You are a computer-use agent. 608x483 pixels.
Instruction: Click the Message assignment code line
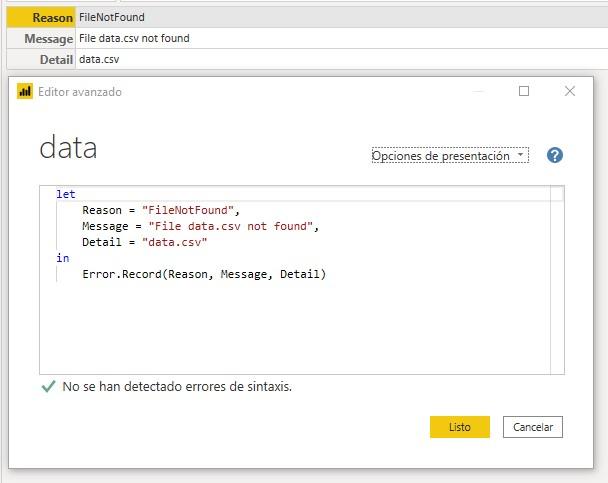coord(200,226)
